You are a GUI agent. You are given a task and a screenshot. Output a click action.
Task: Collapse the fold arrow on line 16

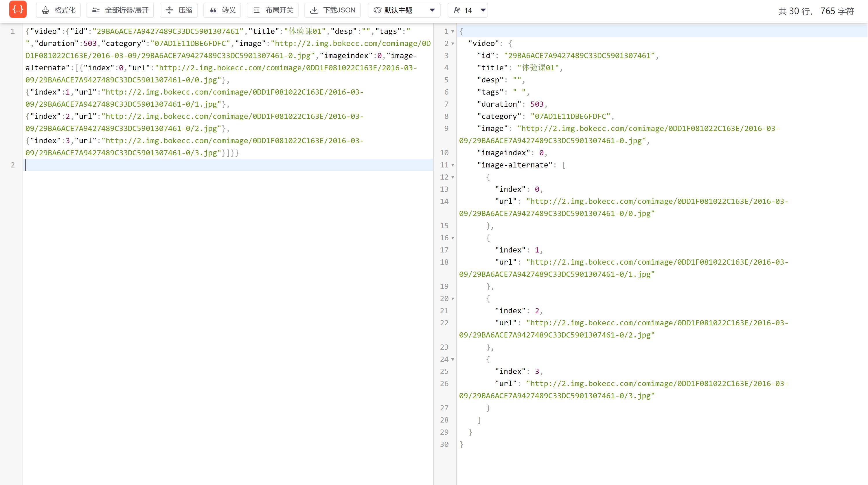(453, 238)
